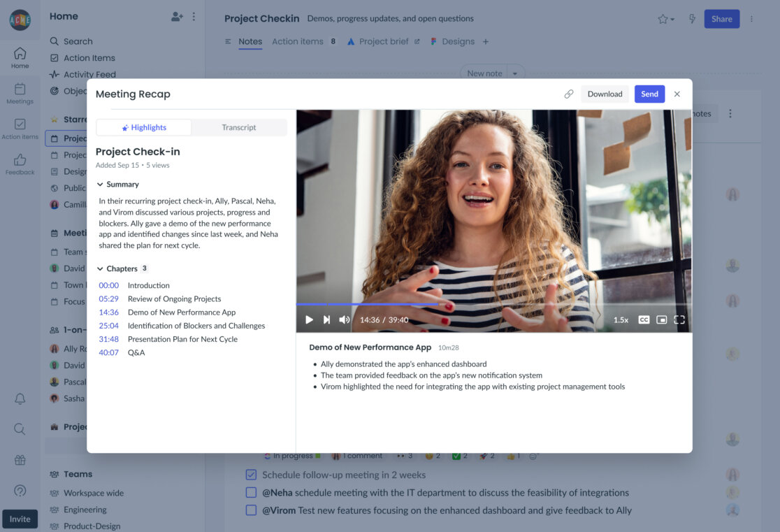Enable picture-in-picture mode

point(662,319)
